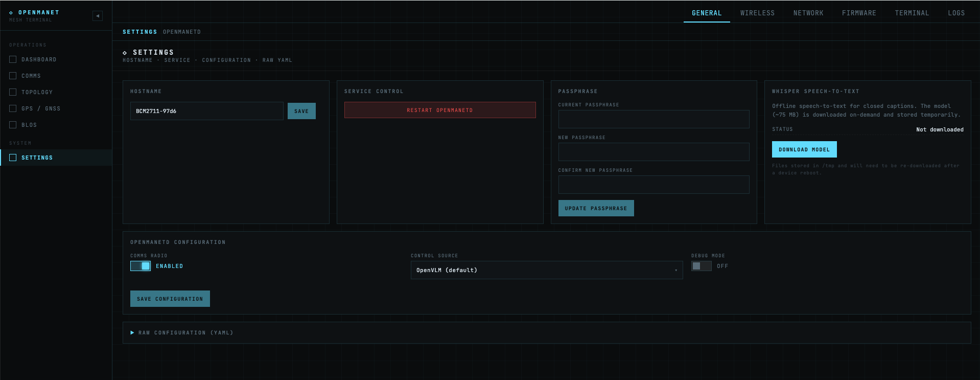The image size is (980, 380).
Task: Click Save Configuration button
Action: click(x=170, y=299)
